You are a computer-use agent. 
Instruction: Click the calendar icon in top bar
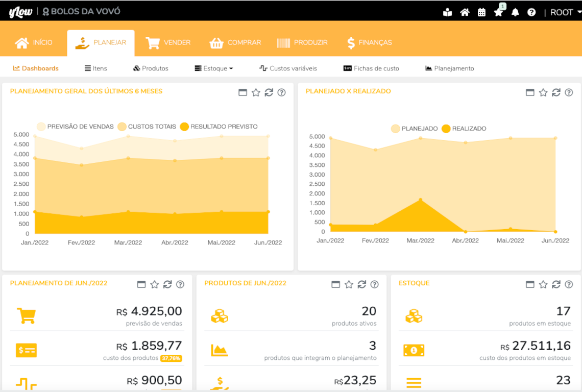tap(481, 12)
